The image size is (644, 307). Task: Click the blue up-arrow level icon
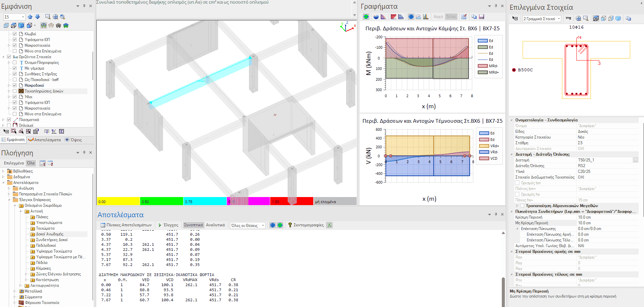click(30, 17)
